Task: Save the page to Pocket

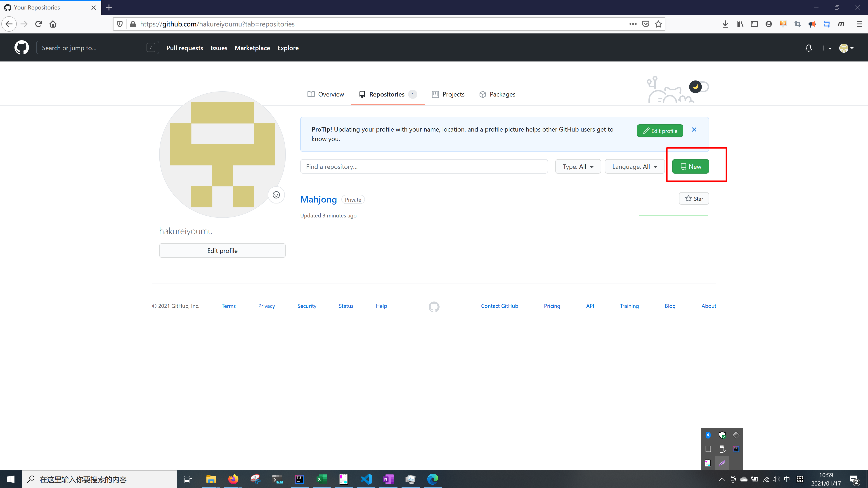Action: click(x=645, y=24)
